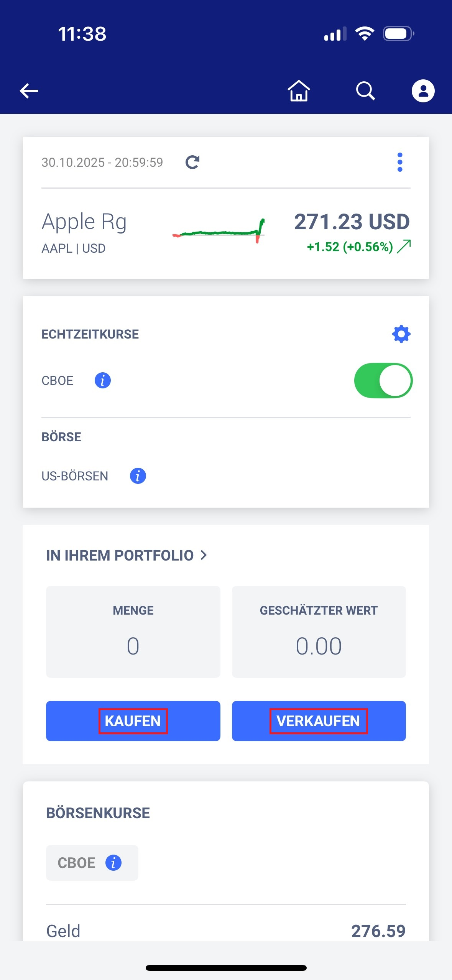Tap the Apple intraday mini chart
Screen dimensions: 452x980
click(219, 232)
